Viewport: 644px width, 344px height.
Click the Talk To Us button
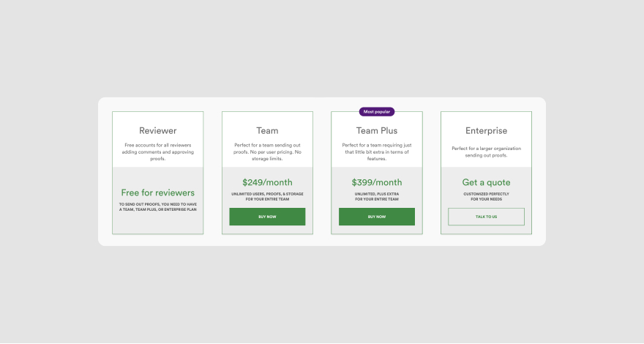486,217
